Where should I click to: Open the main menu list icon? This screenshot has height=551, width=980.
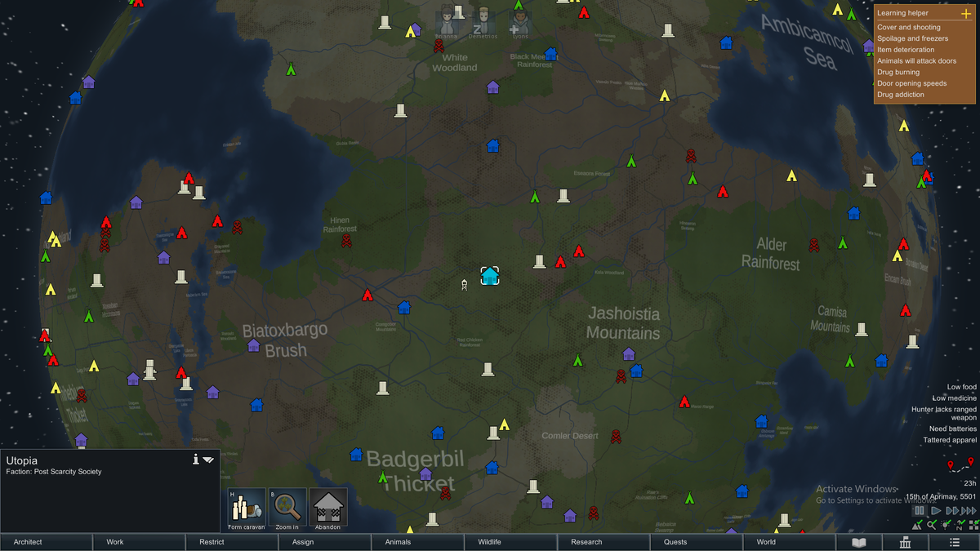coord(955,542)
